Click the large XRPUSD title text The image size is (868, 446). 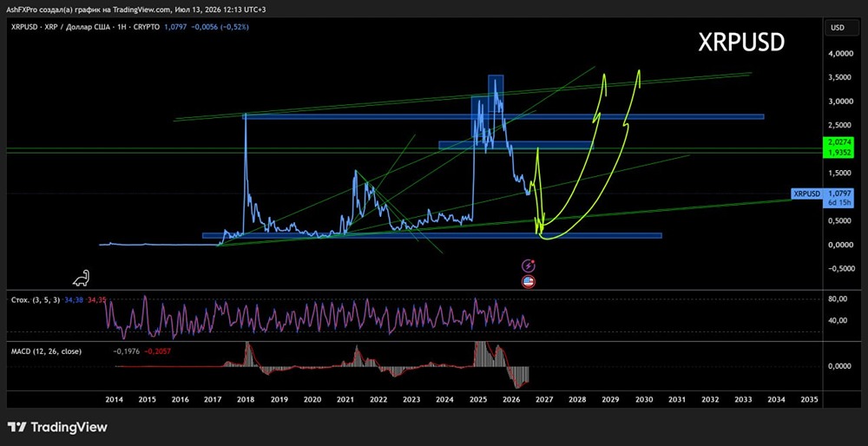point(741,42)
